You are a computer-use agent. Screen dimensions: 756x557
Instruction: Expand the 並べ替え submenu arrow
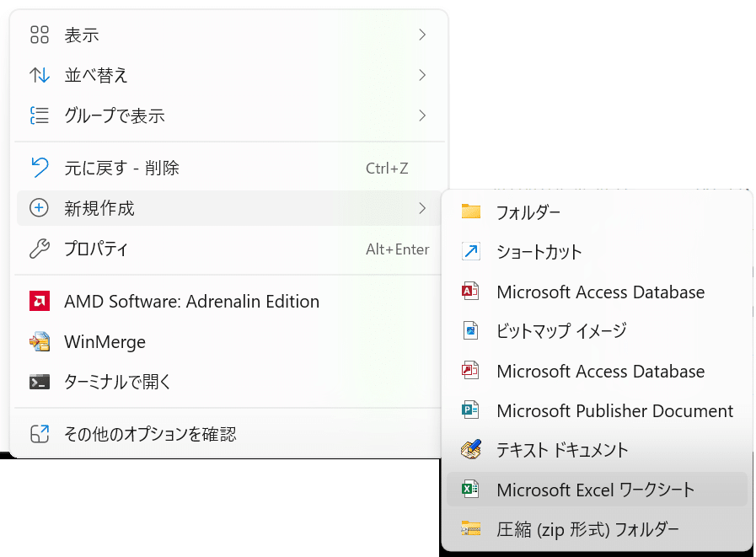tap(422, 75)
